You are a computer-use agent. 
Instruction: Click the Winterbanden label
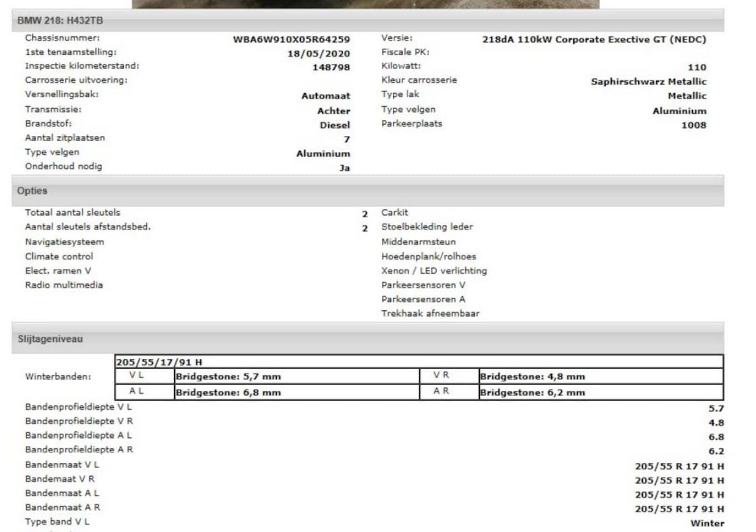[58, 377]
